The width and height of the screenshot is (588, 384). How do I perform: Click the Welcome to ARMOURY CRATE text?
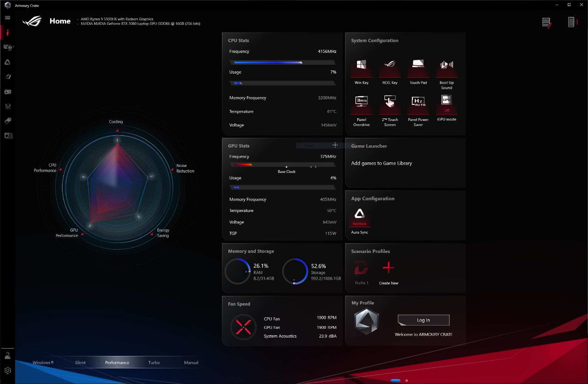pyautogui.click(x=424, y=334)
